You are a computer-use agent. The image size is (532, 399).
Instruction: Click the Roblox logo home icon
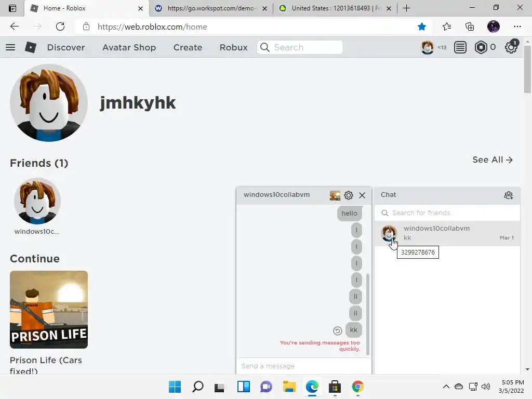point(31,47)
